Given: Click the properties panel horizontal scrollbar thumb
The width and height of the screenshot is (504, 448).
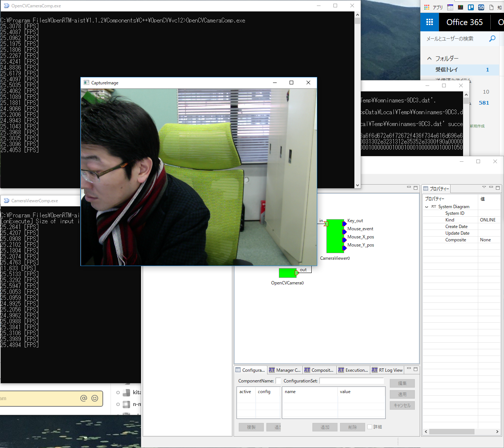Looking at the screenshot, I should click(x=452, y=431).
